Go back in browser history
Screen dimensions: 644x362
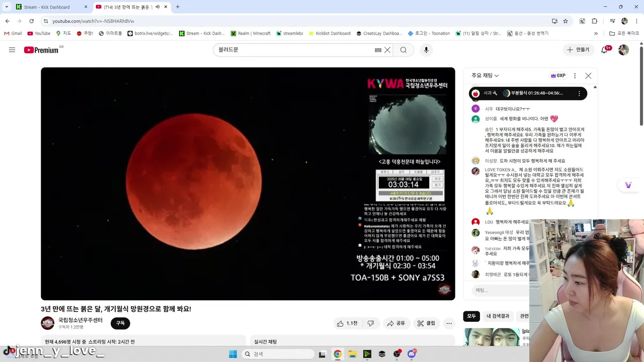[x=7, y=21]
